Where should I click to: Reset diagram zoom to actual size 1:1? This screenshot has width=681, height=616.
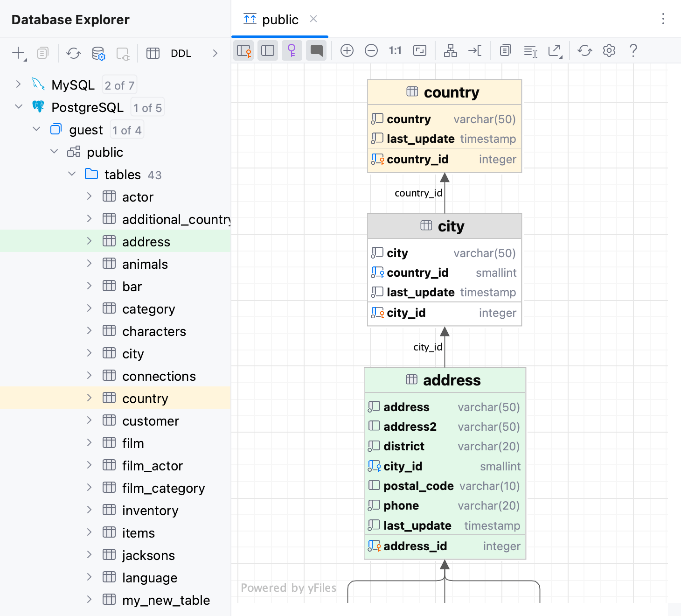click(395, 50)
